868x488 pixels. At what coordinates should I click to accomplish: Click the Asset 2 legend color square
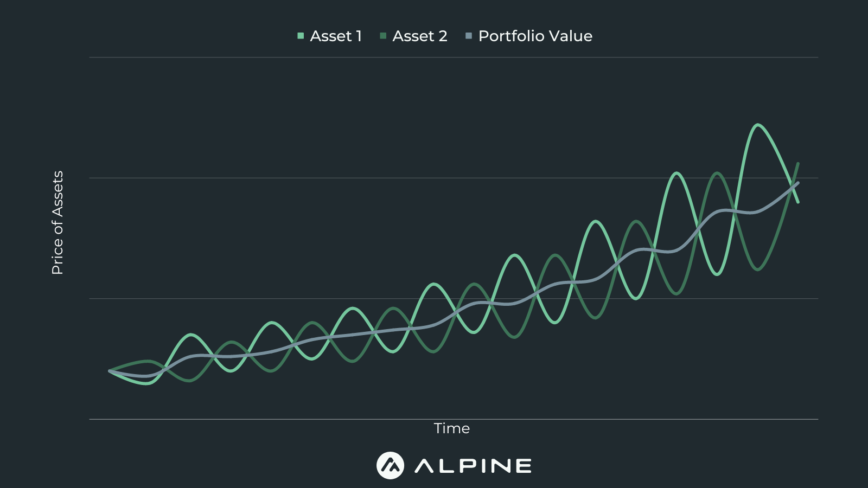pyautogui.click(x=383, y=36)
